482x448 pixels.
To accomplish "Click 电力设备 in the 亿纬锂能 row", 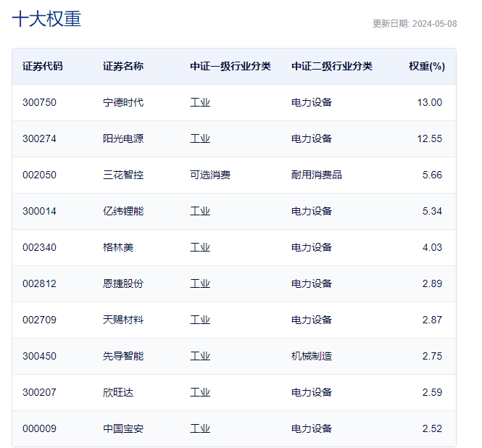I will 312,211.
